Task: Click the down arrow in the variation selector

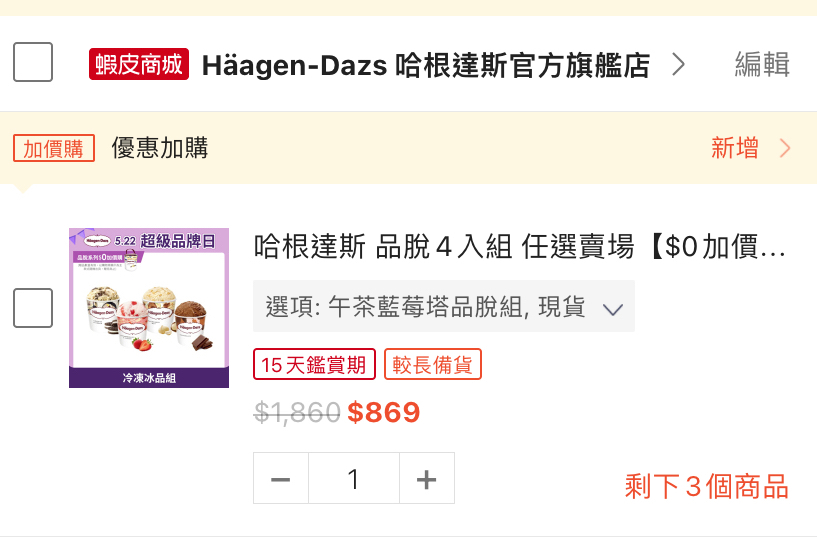Action: (613, 310)
